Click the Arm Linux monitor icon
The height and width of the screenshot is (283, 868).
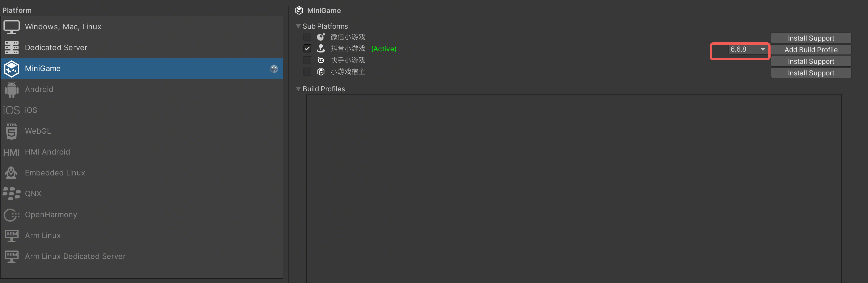click(x=12, y=235)
